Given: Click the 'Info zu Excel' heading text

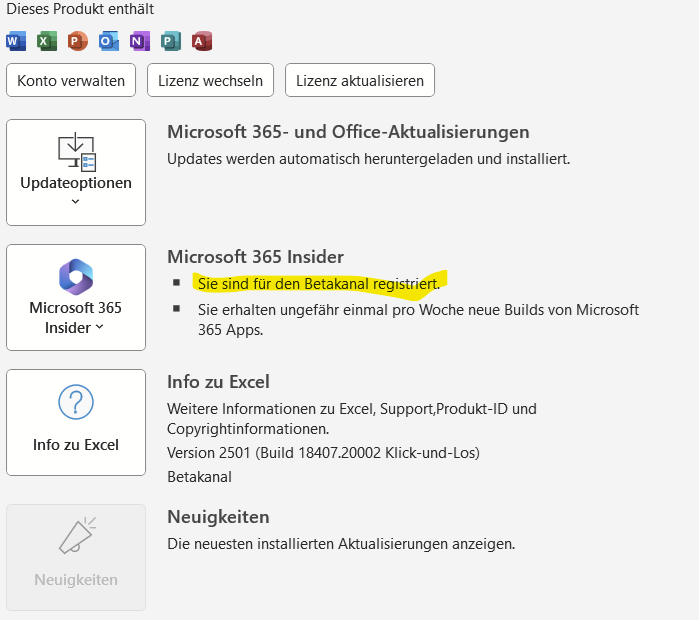Looking at the screenshot, I should point(218,382).
